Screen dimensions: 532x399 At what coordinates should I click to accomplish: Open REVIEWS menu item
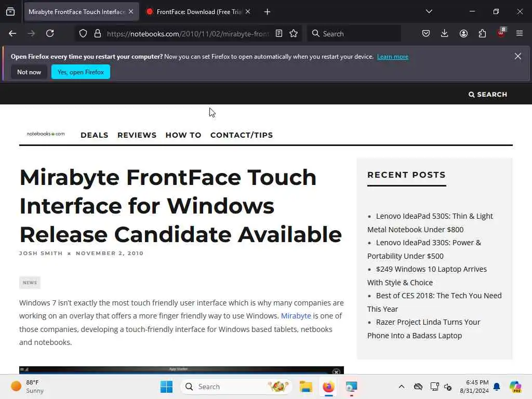137,135
